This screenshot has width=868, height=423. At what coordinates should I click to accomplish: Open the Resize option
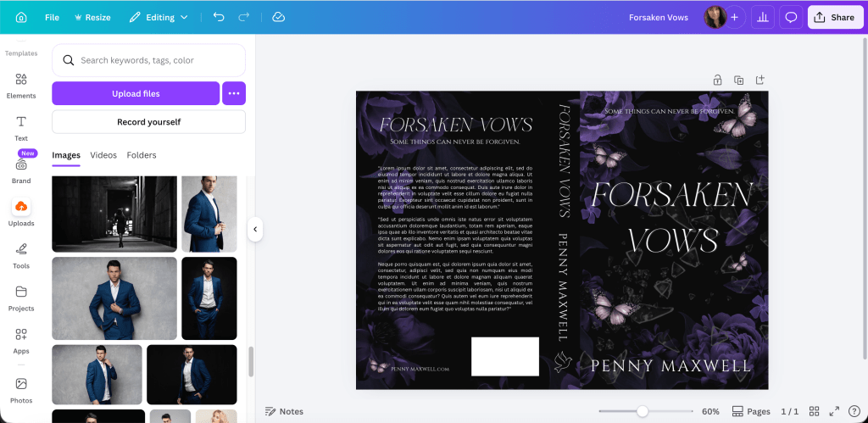[x=92, y=17]
